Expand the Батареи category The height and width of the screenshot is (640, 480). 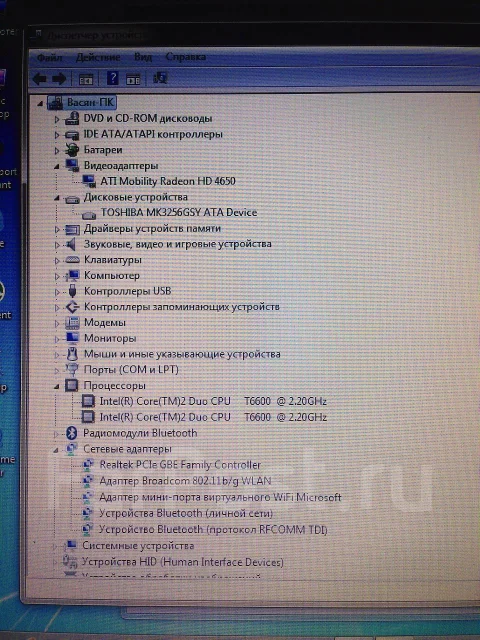coord(57,151)
